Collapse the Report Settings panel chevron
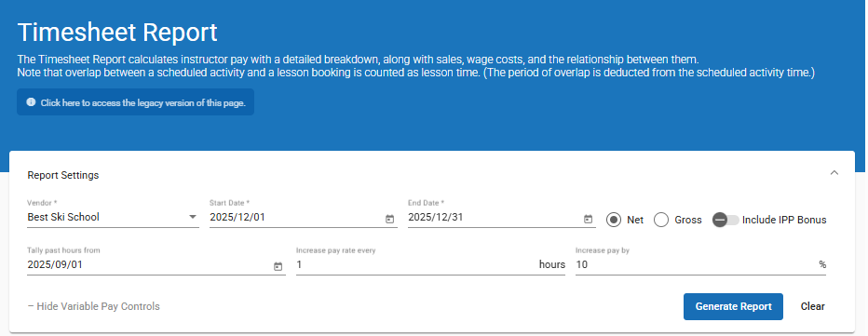The height and width of the screenshot is (336, 868). coord(834,173)
